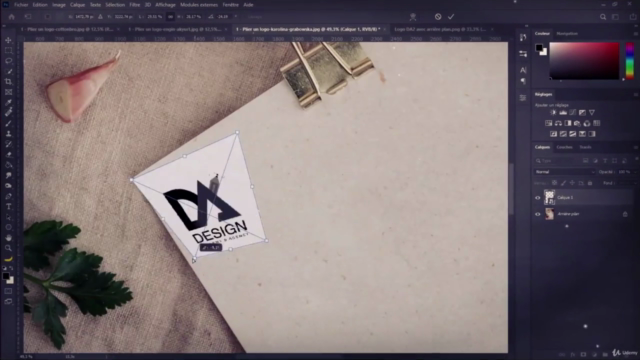Toggle warp mode icon in options bar
This screenshot has width=640, height=360.
[x=413, y=17]
